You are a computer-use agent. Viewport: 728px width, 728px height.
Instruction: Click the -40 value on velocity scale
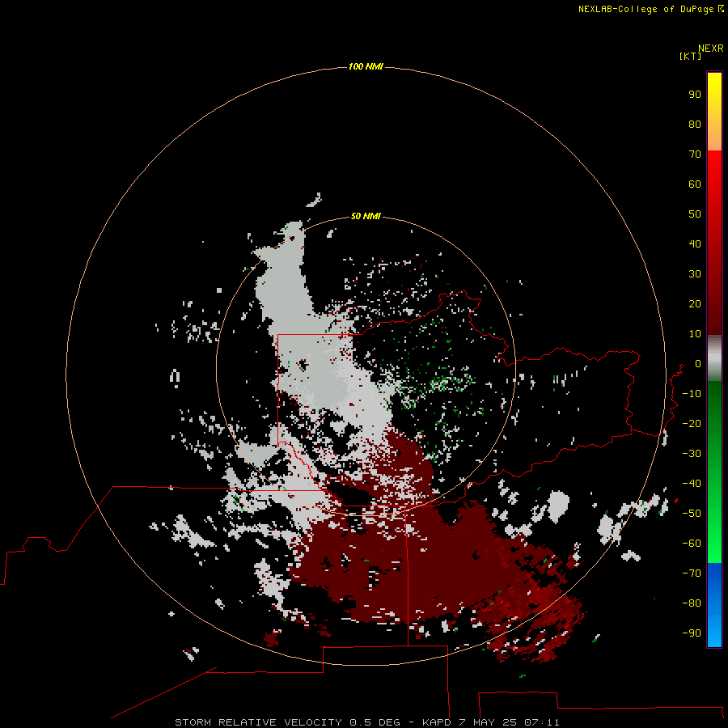point(692,484)
